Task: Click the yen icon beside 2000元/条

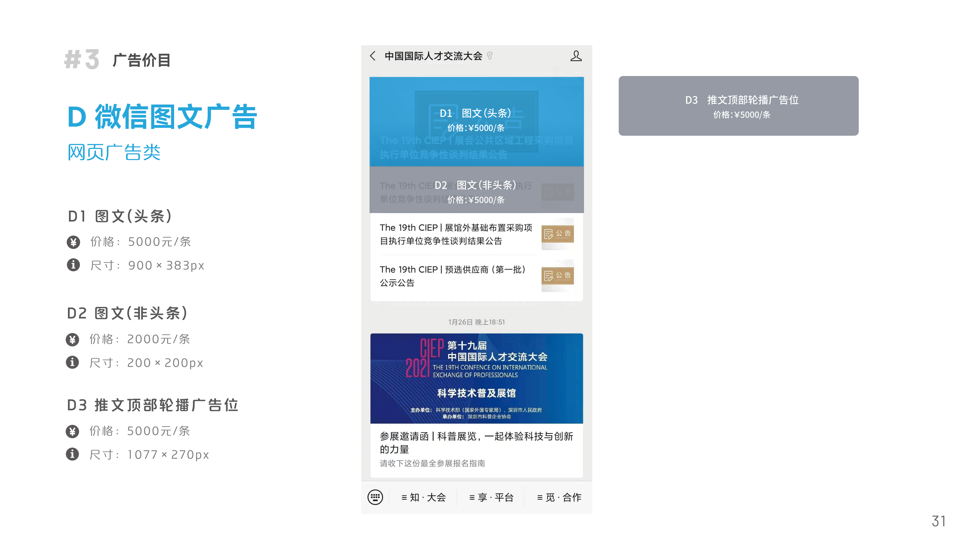Action: tap(72, 339)
